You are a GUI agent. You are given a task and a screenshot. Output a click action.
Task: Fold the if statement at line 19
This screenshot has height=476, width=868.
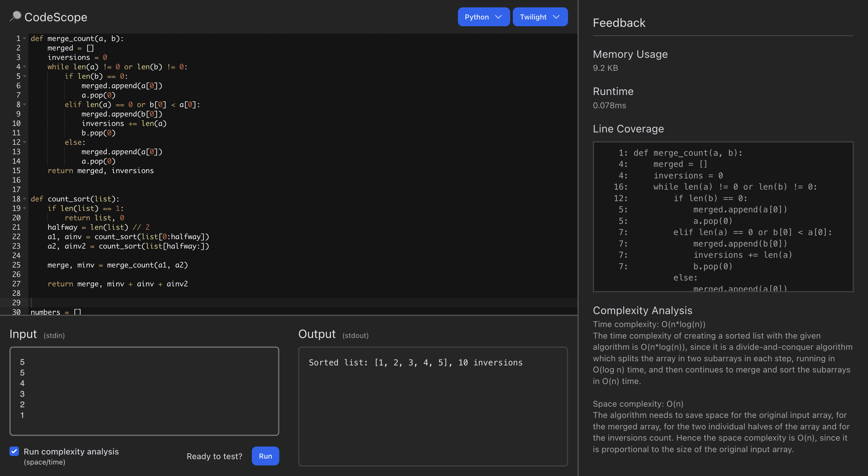[x=25, y=208]
